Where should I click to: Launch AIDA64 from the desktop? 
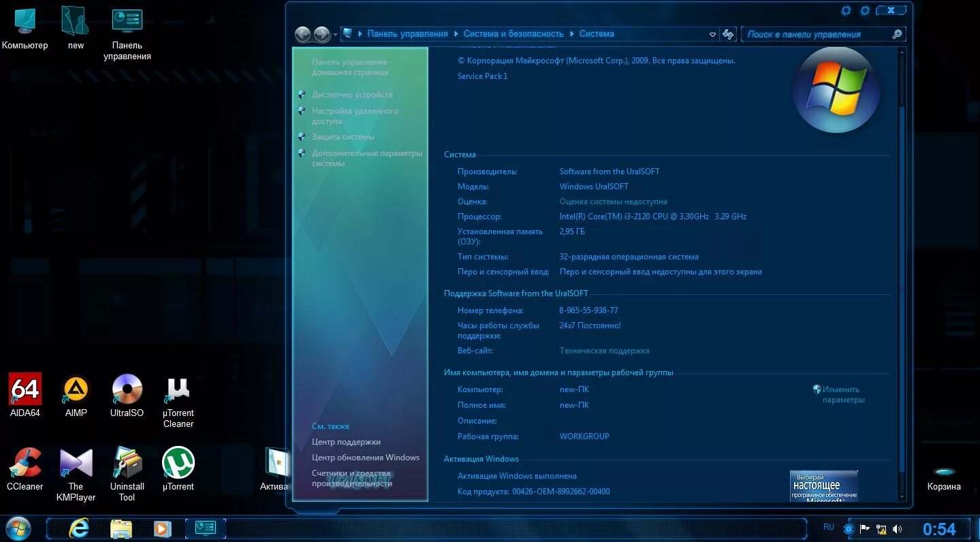pos(25,388)
